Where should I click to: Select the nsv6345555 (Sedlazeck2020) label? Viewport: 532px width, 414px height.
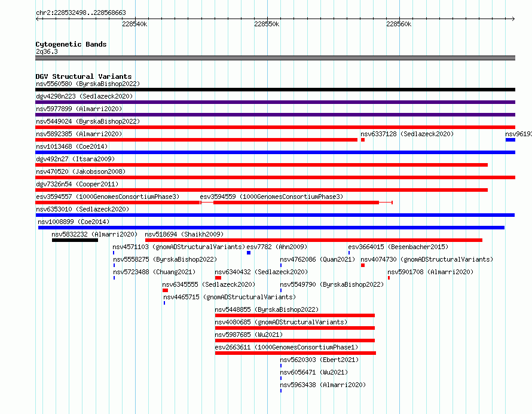(209, 284)
